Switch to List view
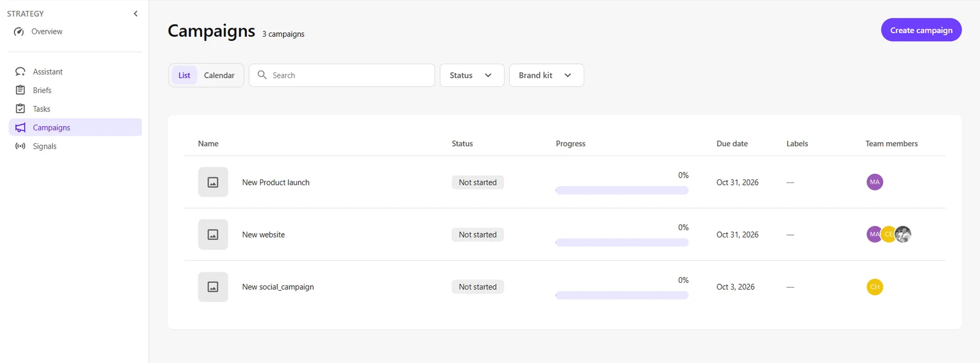 184,75
